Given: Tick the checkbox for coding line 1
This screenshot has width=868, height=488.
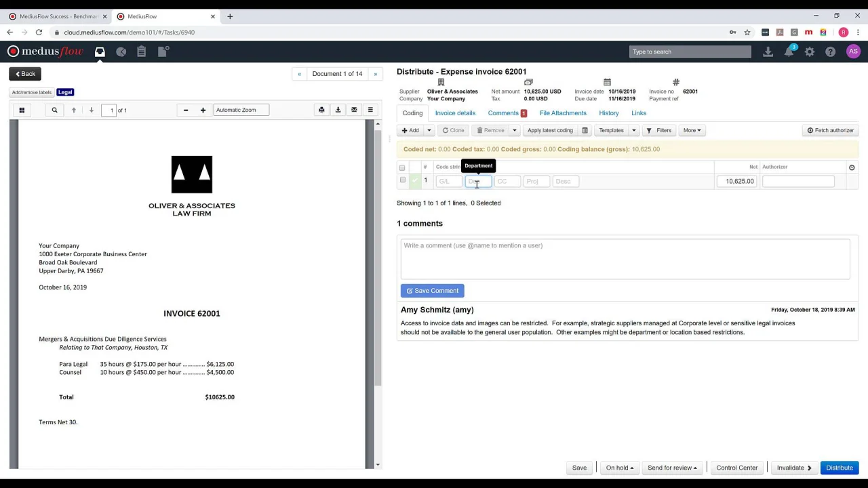Looking at the screenshot, I should point(402,180).
